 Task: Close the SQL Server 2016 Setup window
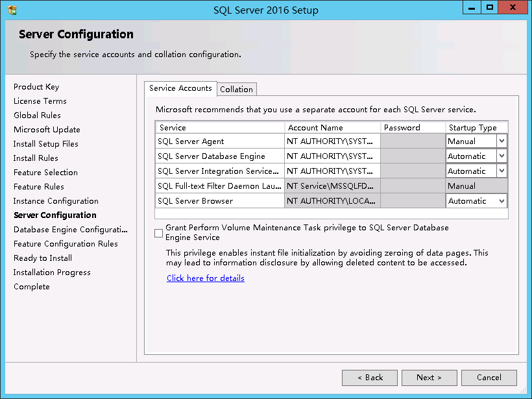pyautogui.click(x=513, y=8)
